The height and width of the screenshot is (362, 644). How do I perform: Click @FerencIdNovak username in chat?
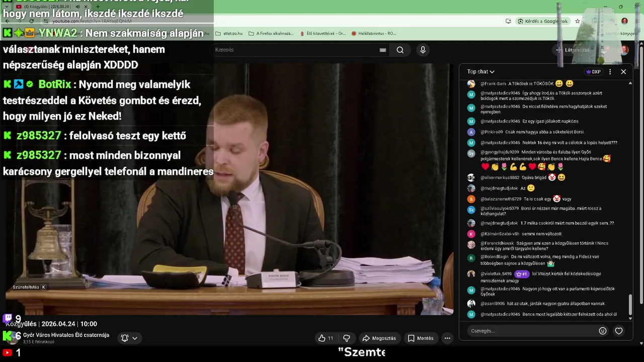[497, 243]
